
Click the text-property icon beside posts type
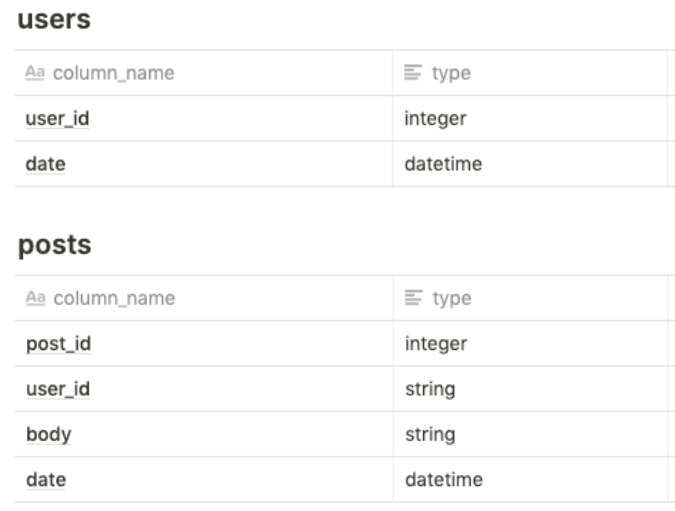click(x=414, y=298)
